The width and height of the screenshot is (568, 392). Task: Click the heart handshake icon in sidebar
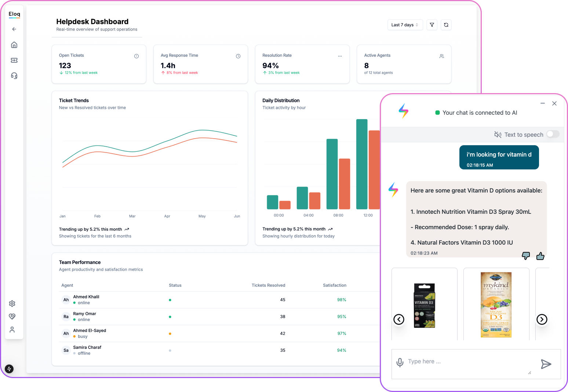point(12,316)
